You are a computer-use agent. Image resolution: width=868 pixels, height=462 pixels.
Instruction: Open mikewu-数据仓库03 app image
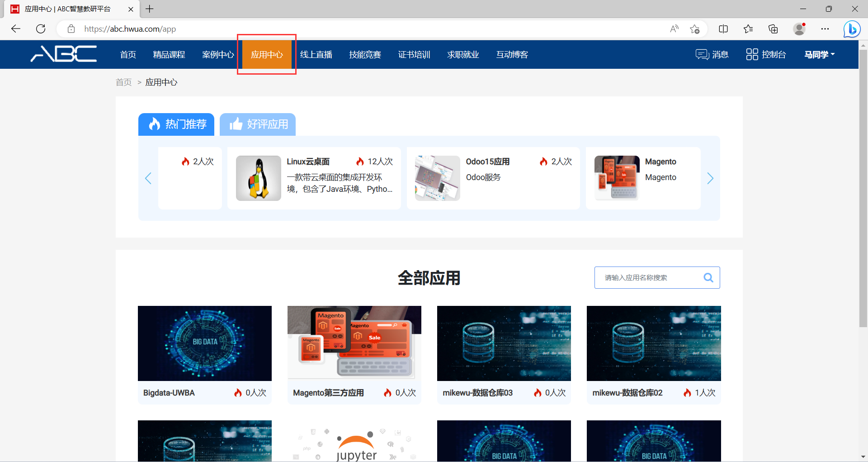tap(504, 343)
